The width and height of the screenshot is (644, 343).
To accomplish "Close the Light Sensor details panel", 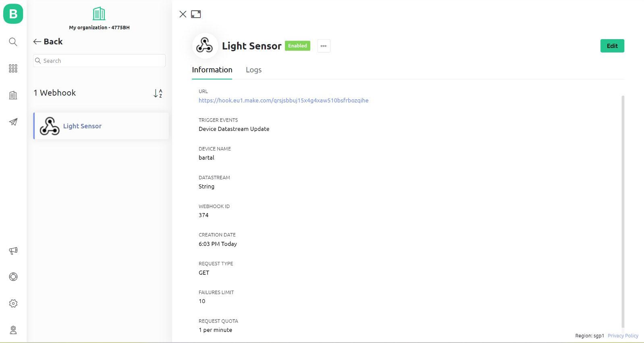I will [183, 14].
